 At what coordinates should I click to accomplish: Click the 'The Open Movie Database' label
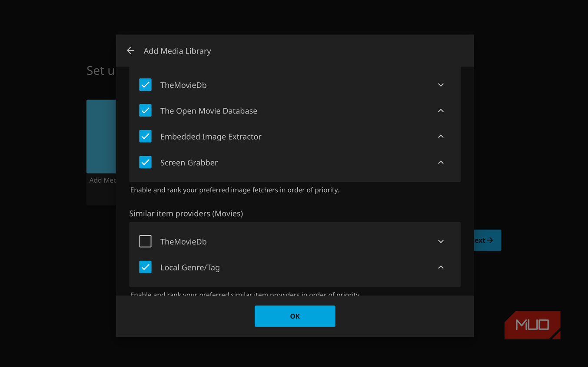tap(209, 111)
